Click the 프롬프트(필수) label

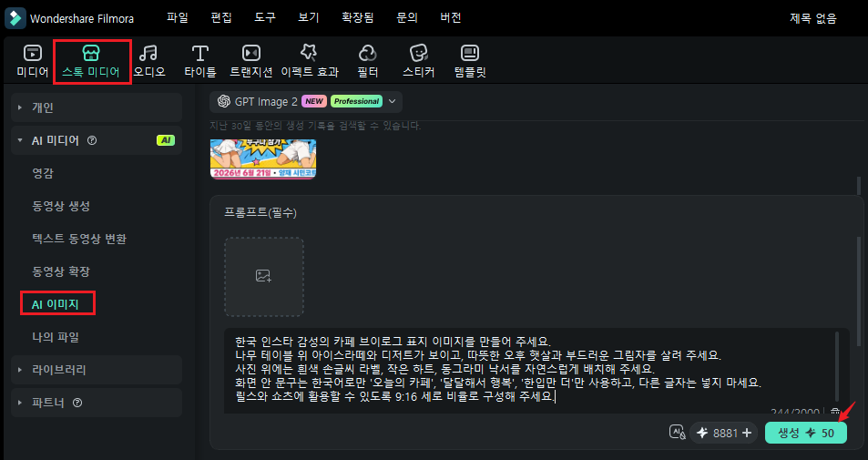point(260,212)
